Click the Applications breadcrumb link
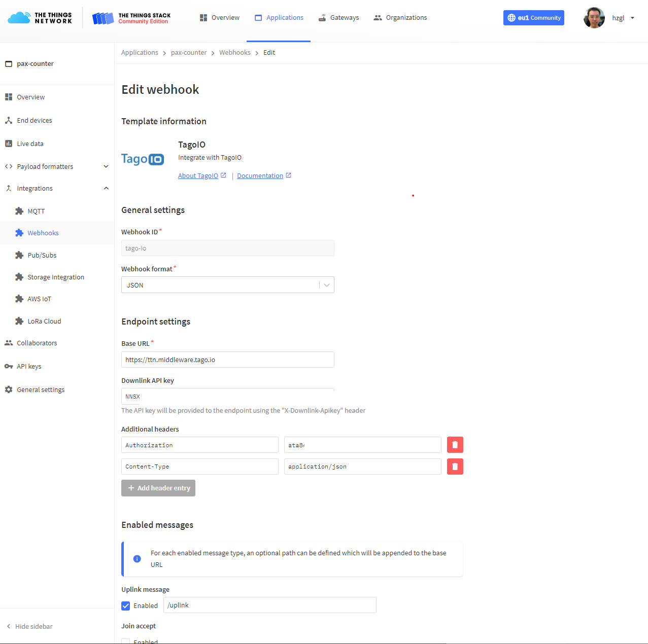The image size is (648, 644). 140,53
